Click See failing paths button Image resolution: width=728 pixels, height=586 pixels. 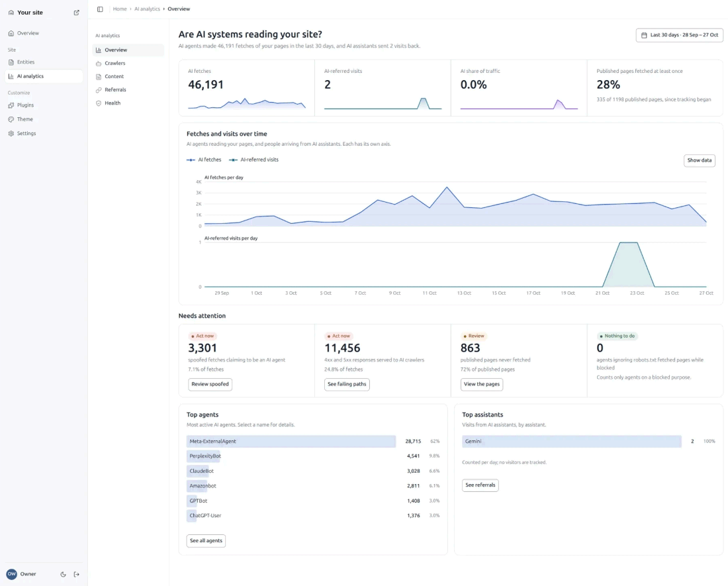point(347,384)
